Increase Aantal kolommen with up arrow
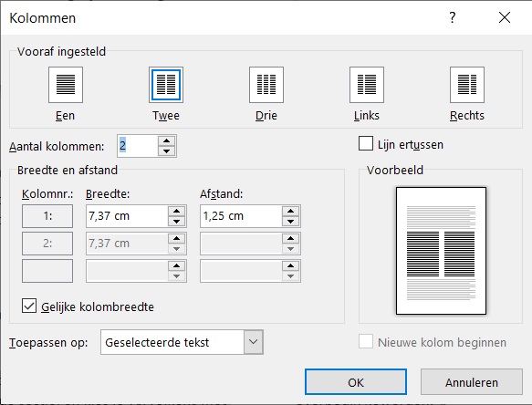 (167, 141)
